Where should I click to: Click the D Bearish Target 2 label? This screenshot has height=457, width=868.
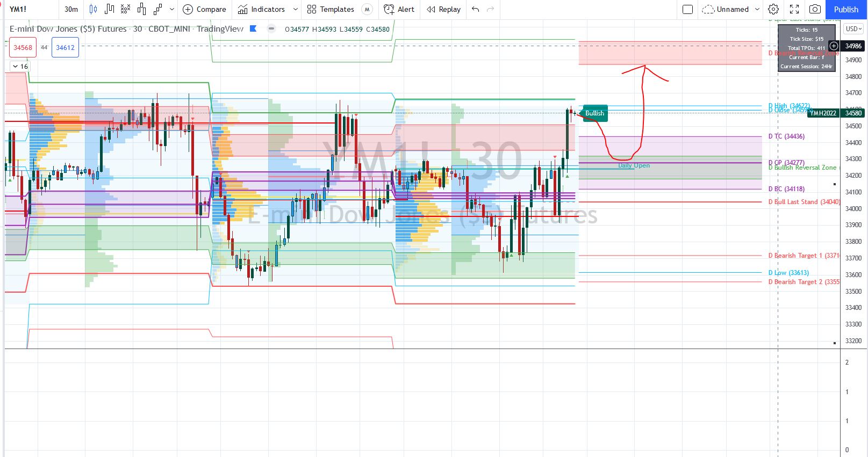(804, 282)
